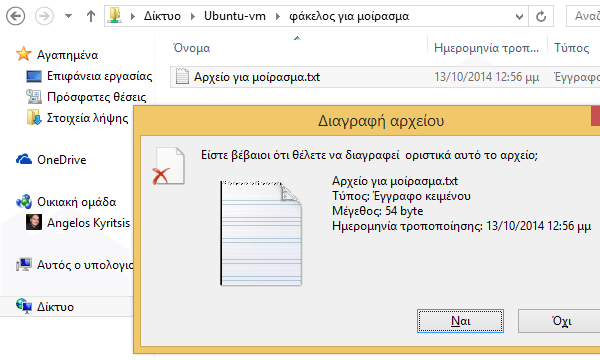Select φάκελος για μοίρασμα breadcrumb

349,16
